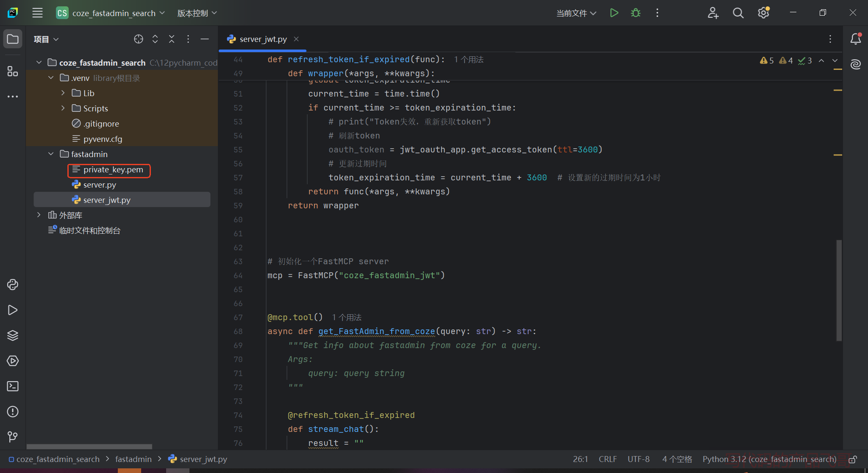868x473 pixels.
Task: Toggle read-only lock in status bar
Action: tap(853, 459)
